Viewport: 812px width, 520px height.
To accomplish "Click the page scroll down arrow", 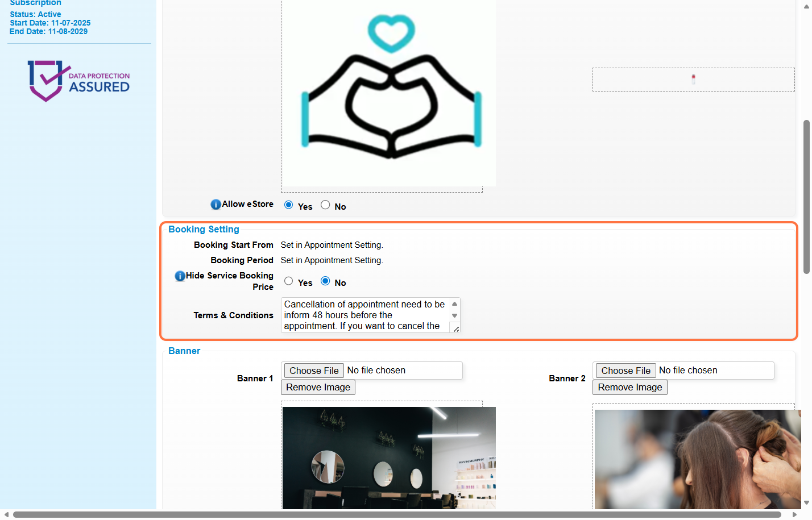I will pyautogui.click(x=806, y=503).
